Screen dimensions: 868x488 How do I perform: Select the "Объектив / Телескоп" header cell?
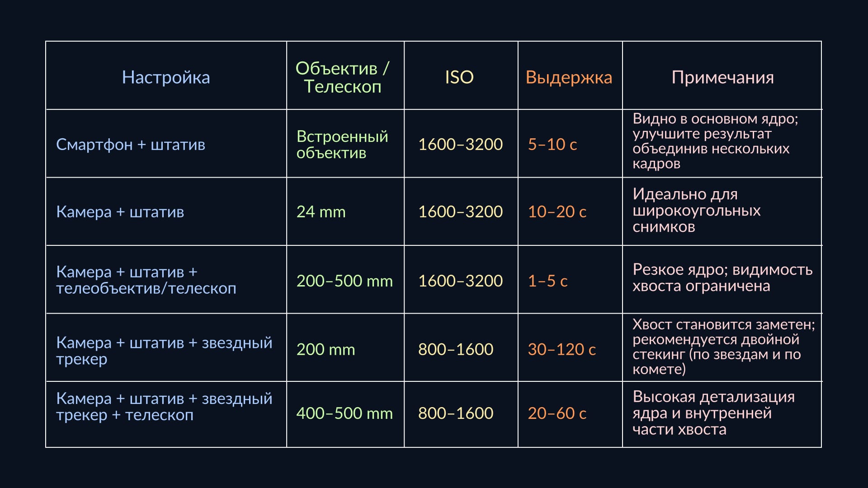[342, 77]
